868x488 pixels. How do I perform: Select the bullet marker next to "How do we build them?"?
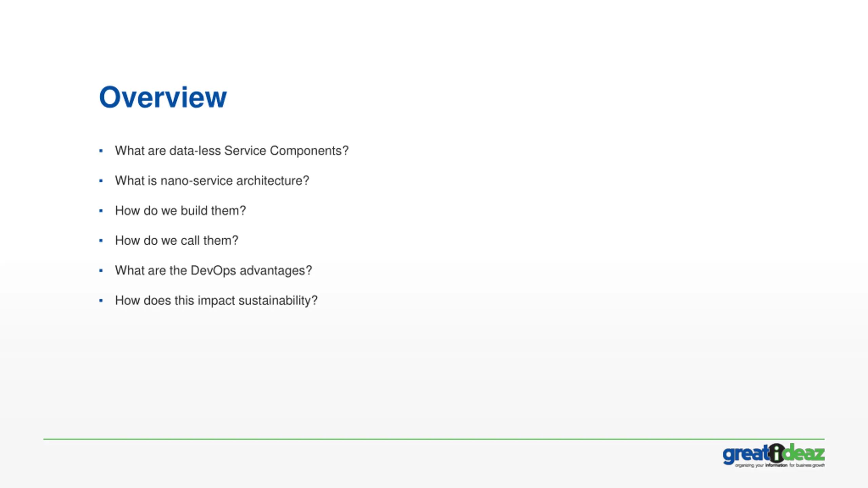pos(101,211)
